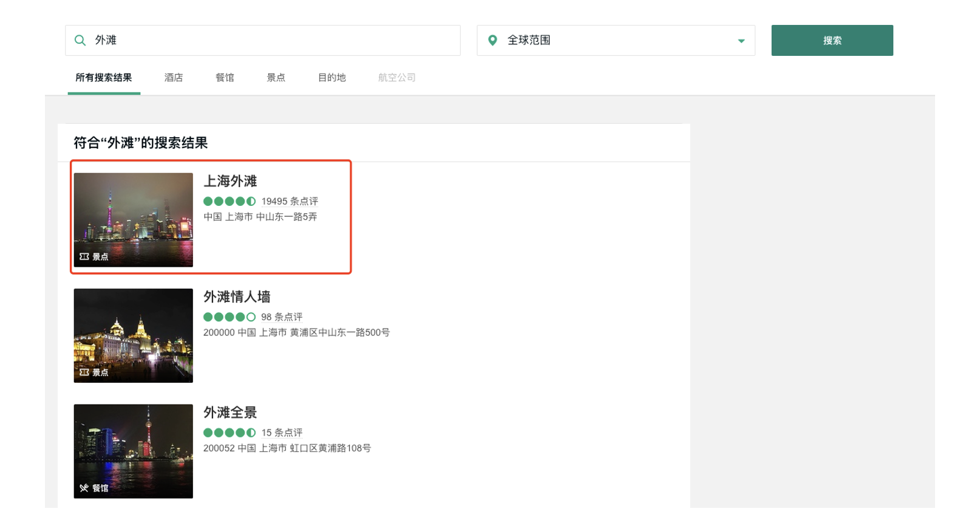Click the search field containing 外滩
Image resolution: width=980 pixels, height=520 pixels.
(x=273, y=40)
